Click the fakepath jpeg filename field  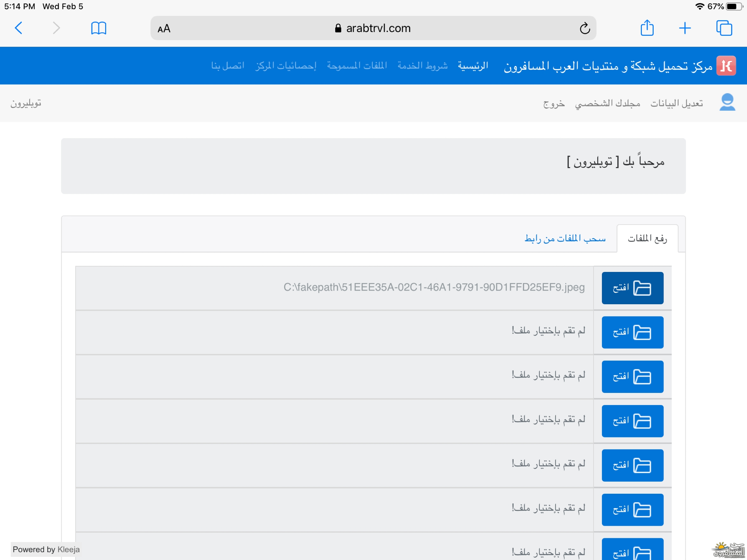click(x=334, y=288)
